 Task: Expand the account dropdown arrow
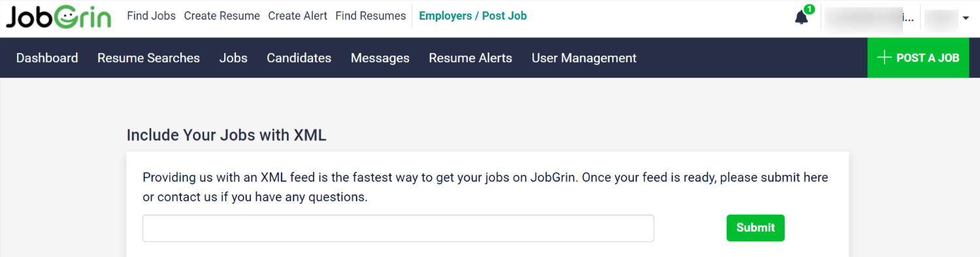[x=966, y=18]
